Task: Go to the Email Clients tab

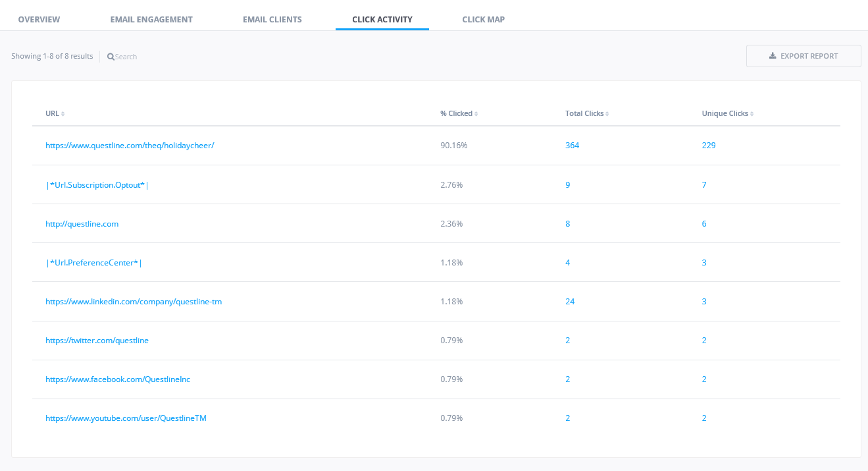Action: 272,19
